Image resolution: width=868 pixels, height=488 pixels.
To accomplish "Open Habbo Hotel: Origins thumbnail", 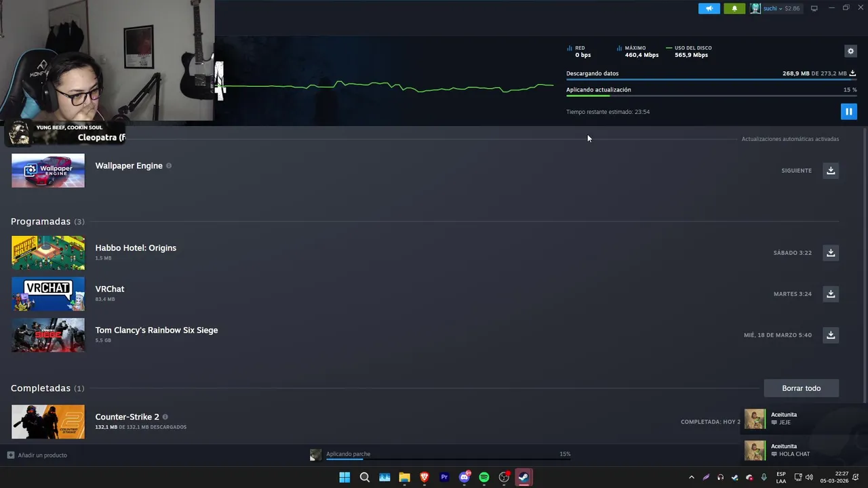I will [48, 253].
